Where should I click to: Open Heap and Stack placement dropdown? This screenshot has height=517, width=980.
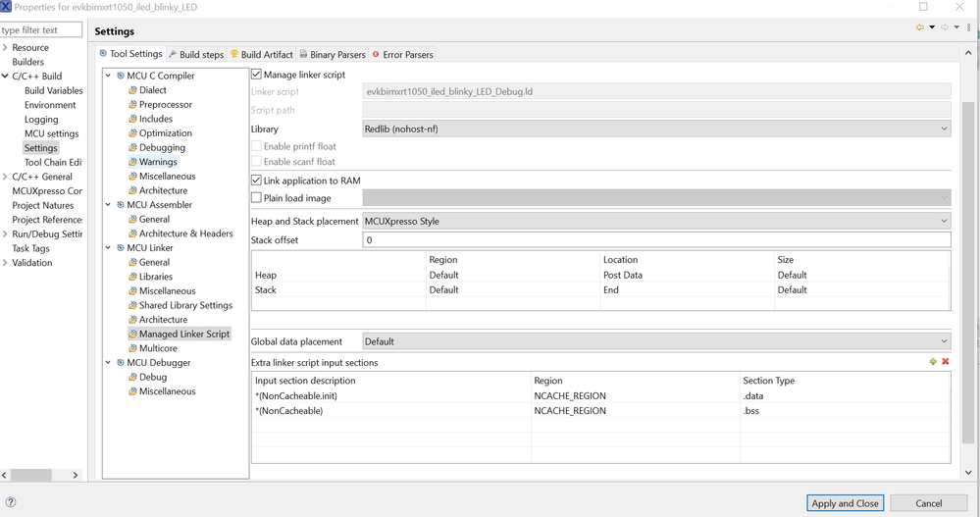655,221
